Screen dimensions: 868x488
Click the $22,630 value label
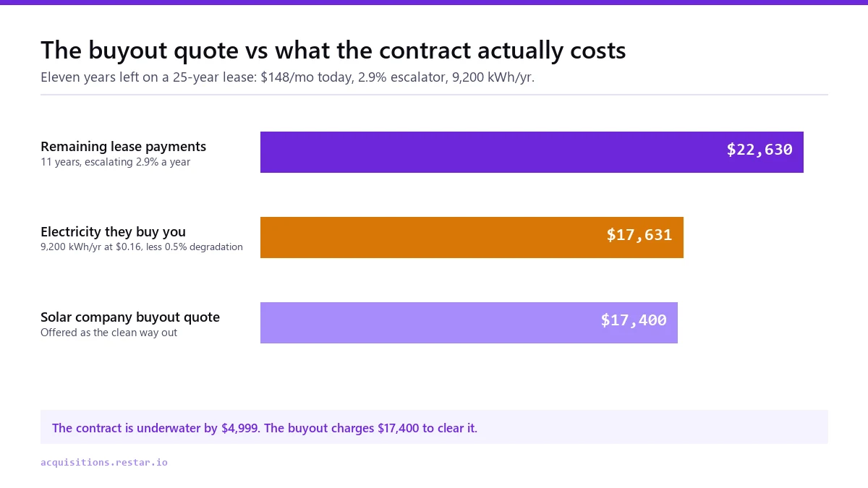click(759, 150)
